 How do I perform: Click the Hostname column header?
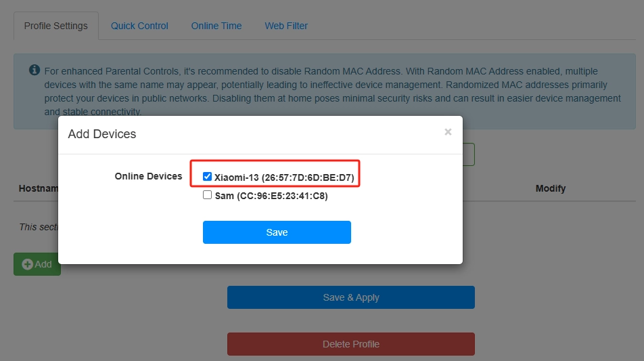[39, 188]
